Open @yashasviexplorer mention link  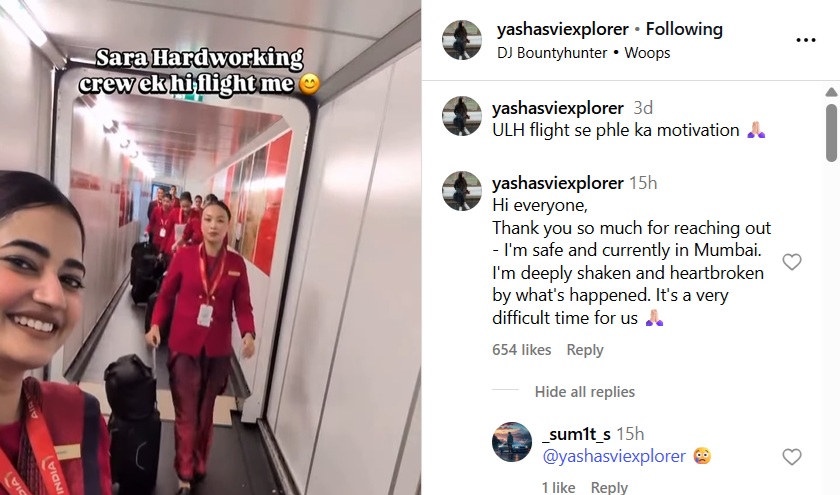[x=614, y=456]
